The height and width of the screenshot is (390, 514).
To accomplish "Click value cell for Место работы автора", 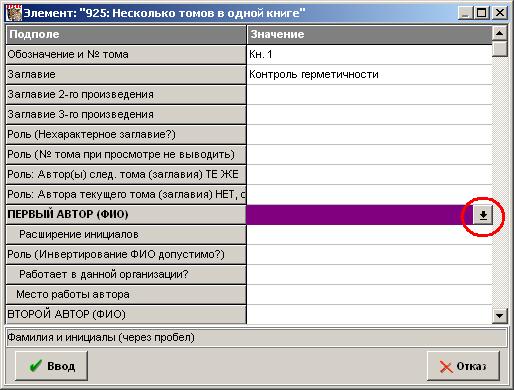I will 369,294.
